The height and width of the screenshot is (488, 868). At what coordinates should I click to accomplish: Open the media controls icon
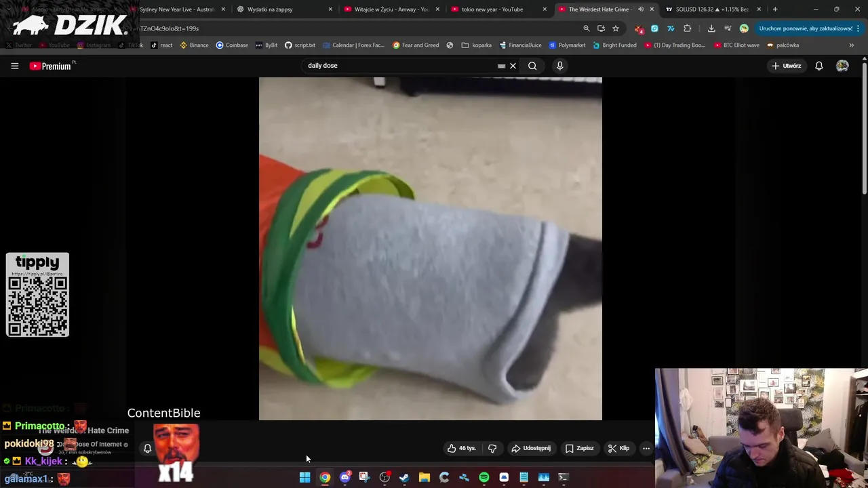tap(728, 28)
